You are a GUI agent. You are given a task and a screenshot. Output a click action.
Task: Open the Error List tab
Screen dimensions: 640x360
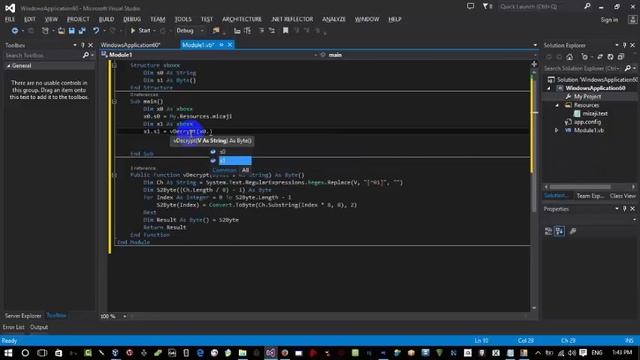tap(13, 327)
